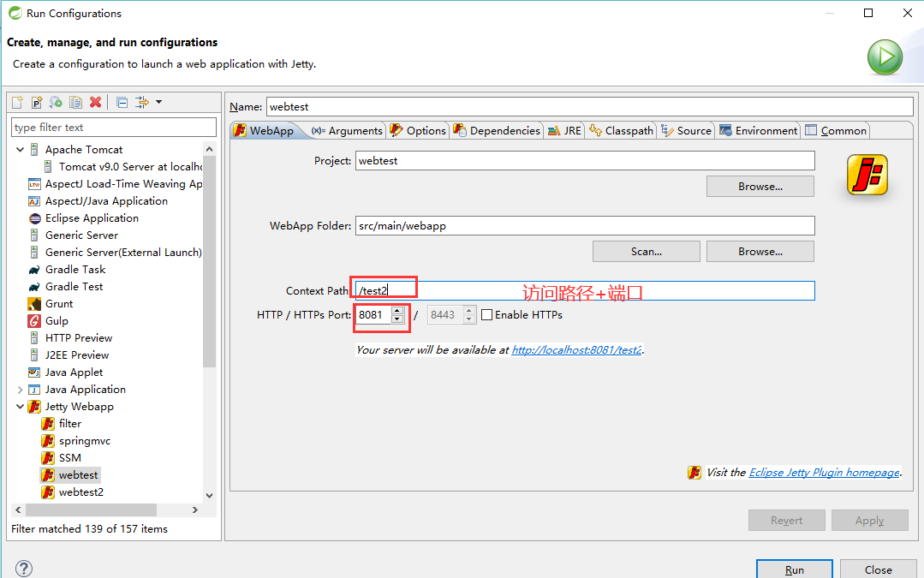Click the type filter text field
Image resolution: width=924 pixels, height=578 pixels.
click(114, 128)
